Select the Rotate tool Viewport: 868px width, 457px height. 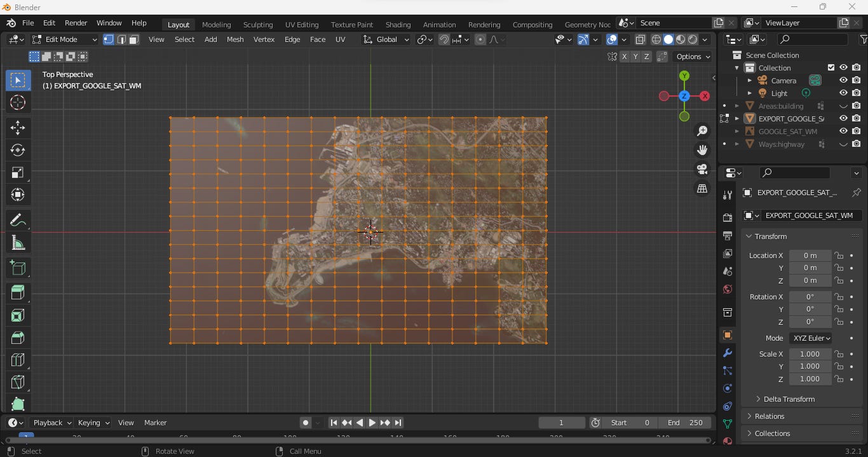pos(18,150)
